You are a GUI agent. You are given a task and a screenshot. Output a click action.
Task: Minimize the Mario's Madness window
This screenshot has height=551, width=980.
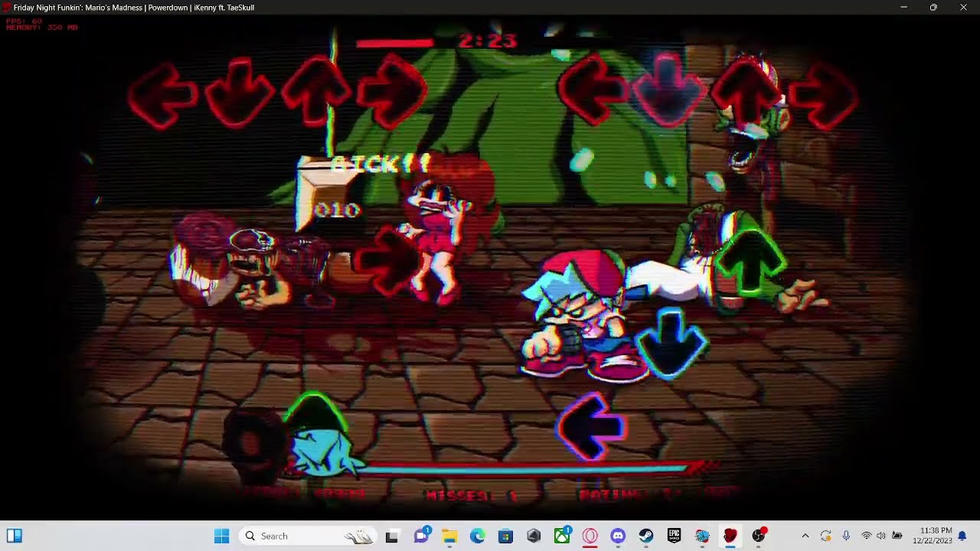(x=903, y=7)
